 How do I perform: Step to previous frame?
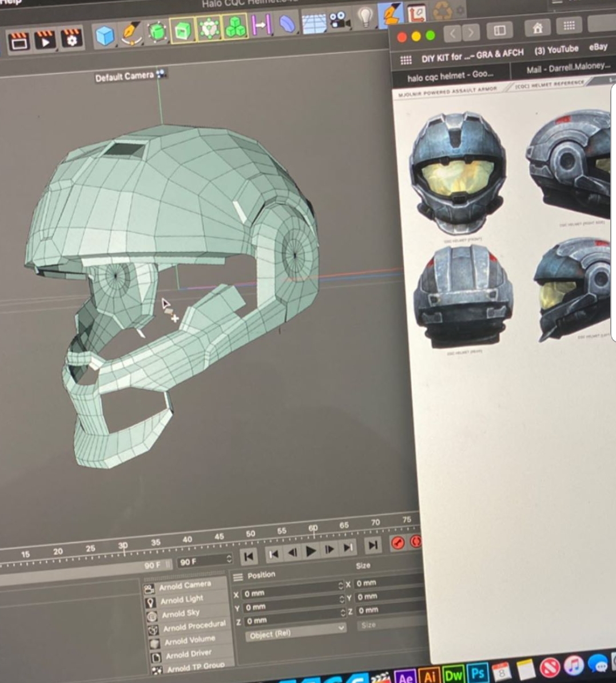click(x=292, y=553)
